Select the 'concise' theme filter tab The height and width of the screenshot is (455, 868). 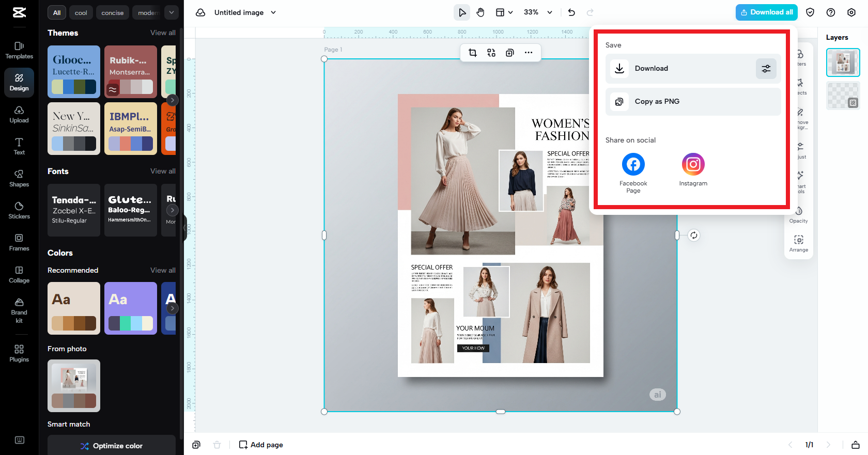(112, 13)
